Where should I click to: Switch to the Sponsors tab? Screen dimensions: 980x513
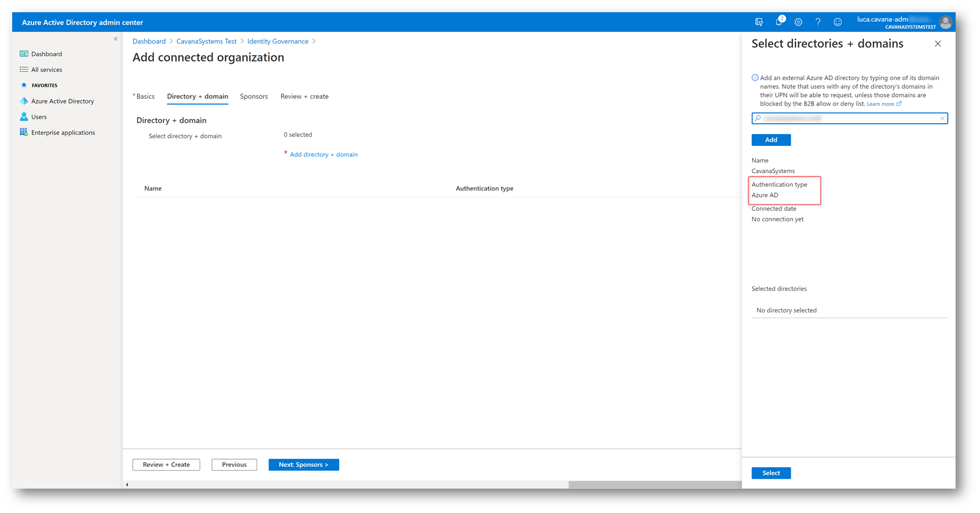pyautogui.click(x=254, y=96)
